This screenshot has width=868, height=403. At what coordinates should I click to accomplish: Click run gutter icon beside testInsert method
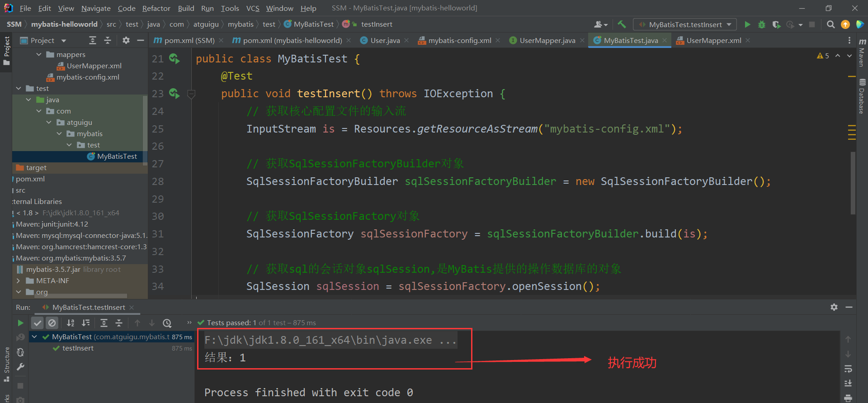coord(174,93)
